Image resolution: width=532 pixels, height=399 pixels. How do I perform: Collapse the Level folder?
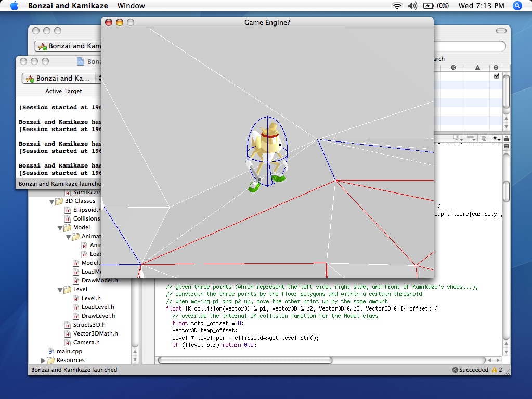60,290
